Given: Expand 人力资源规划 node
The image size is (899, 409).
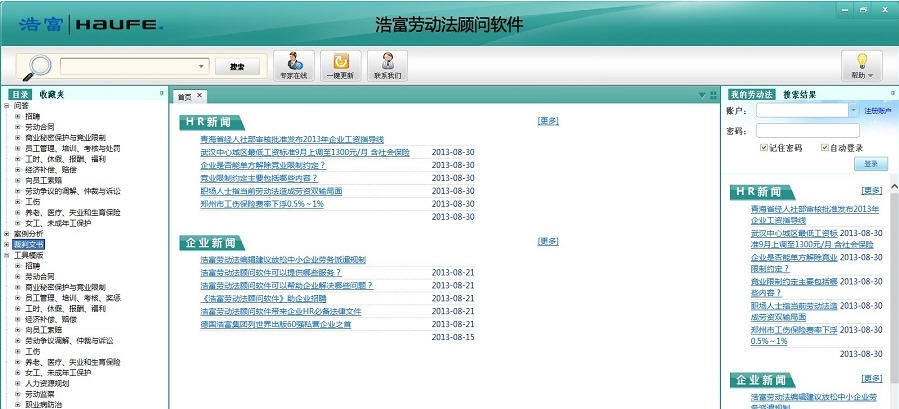Looking at the screenshot, I should coord(17,383).
